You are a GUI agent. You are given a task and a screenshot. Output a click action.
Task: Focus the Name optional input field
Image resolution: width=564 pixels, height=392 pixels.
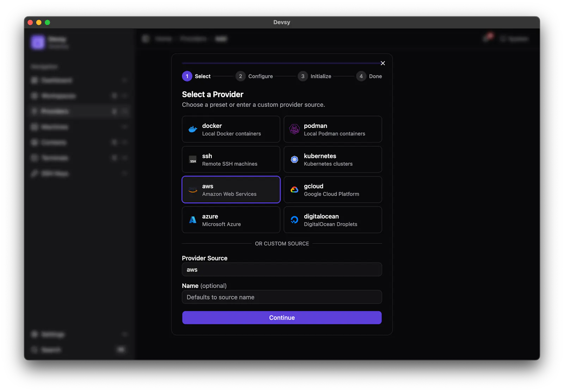[x=282, y=297]
